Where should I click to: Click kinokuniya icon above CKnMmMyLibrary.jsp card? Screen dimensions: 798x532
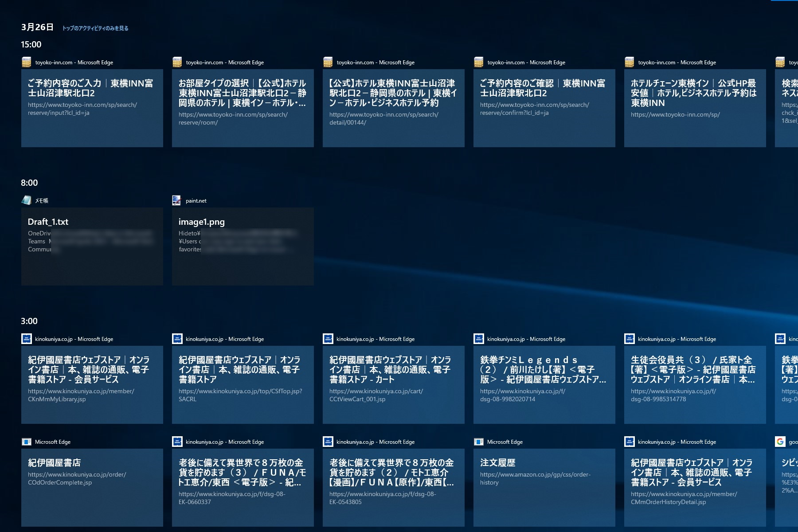[x=27, y=339]
